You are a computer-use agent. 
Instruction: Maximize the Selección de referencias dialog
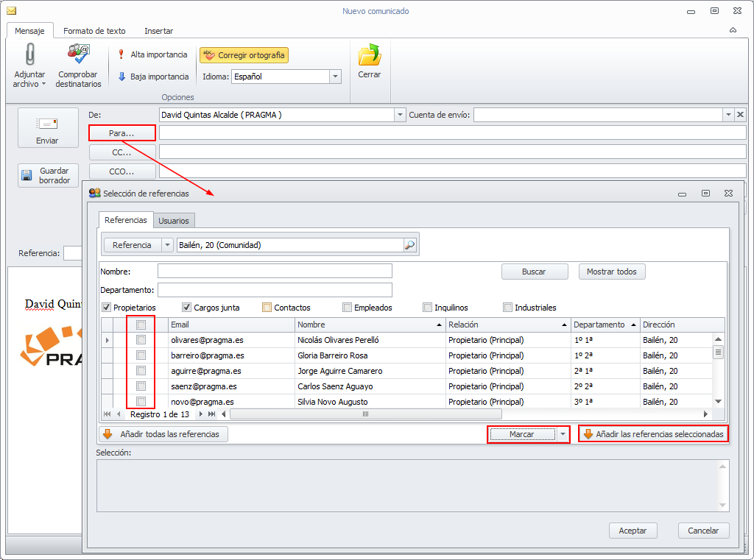(x=705, y=194)
